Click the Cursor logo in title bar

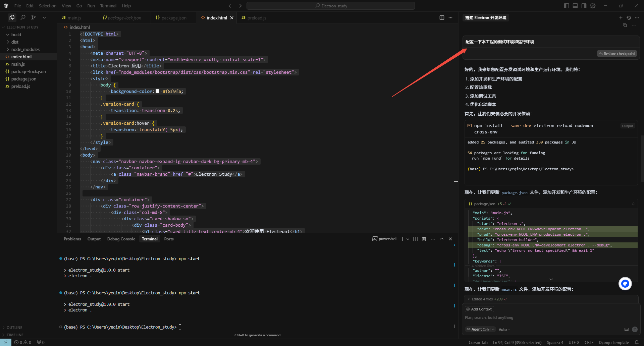tap(6, 6)
